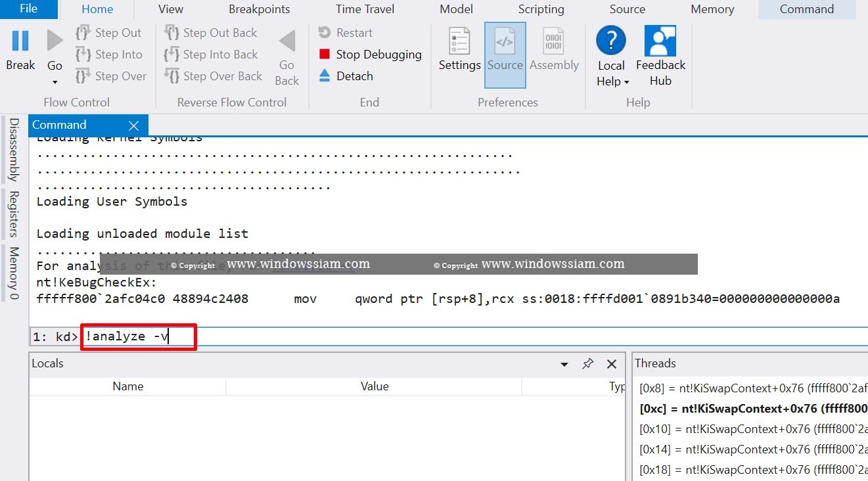The image size is (868, 481).
Task: Click the Go Back arrow button
Action: tap(286, 58)
